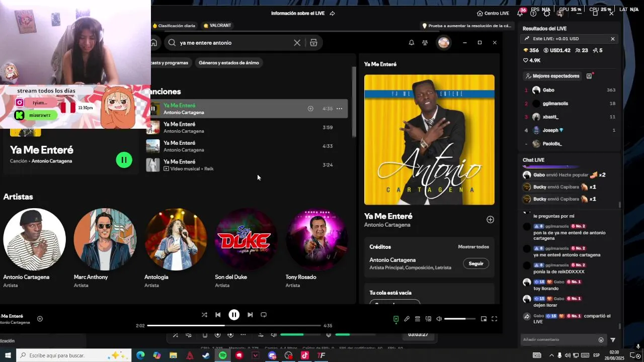Open Spotify notifications bell
The image size is (644, 362).
coord(412,43)
